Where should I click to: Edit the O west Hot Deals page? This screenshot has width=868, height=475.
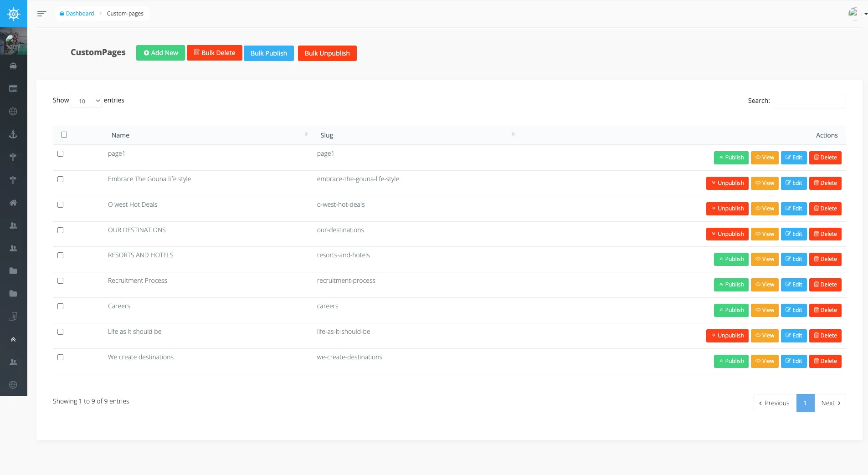[794, 209]
